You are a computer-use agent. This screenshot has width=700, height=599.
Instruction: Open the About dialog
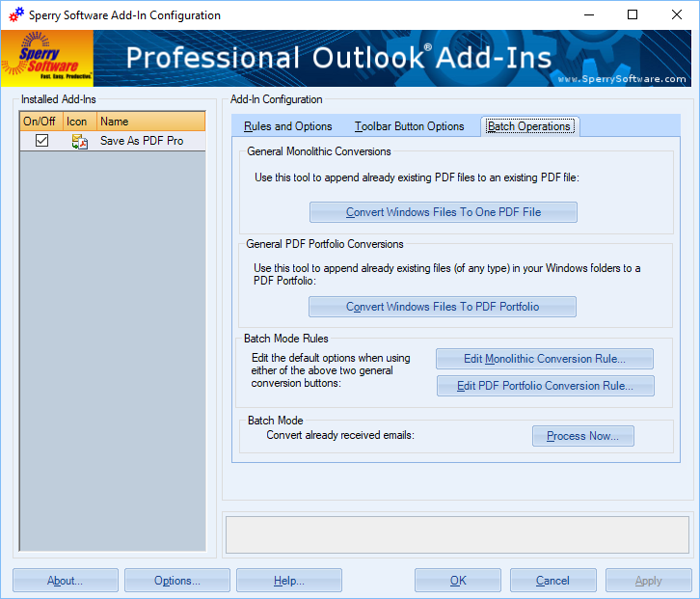coord(66,581)
